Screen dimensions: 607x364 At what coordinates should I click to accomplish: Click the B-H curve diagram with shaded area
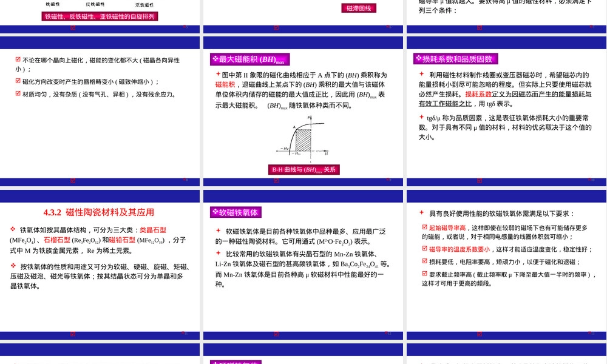pos(303,138)
